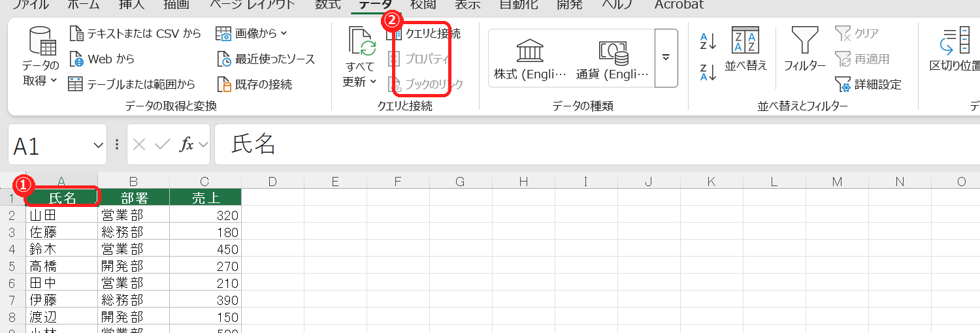The width and height of the screenshot is (980, 333).
Task: Select cell A1 containing 氏名
Action: [62, 198]
